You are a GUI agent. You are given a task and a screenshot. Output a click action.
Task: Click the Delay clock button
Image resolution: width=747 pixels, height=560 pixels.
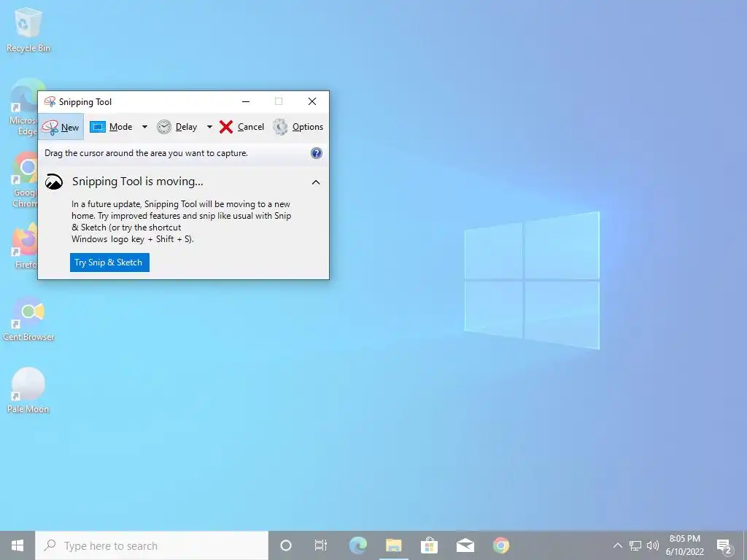point(177,127)
